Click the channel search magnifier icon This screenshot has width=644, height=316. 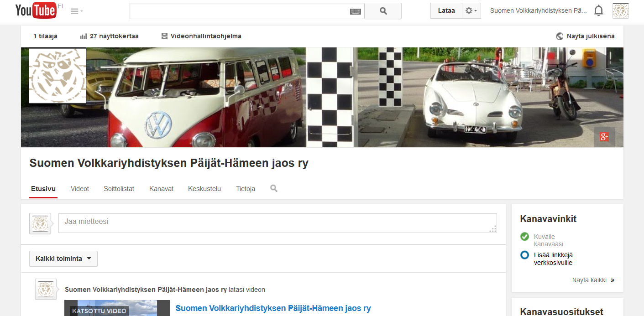click(274, 188)
